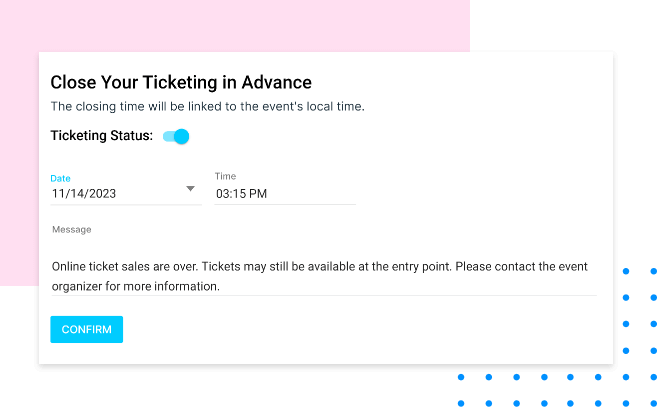Click the closing time description text
This screenshot has height=407, width=657.
(x=207, y=106)
